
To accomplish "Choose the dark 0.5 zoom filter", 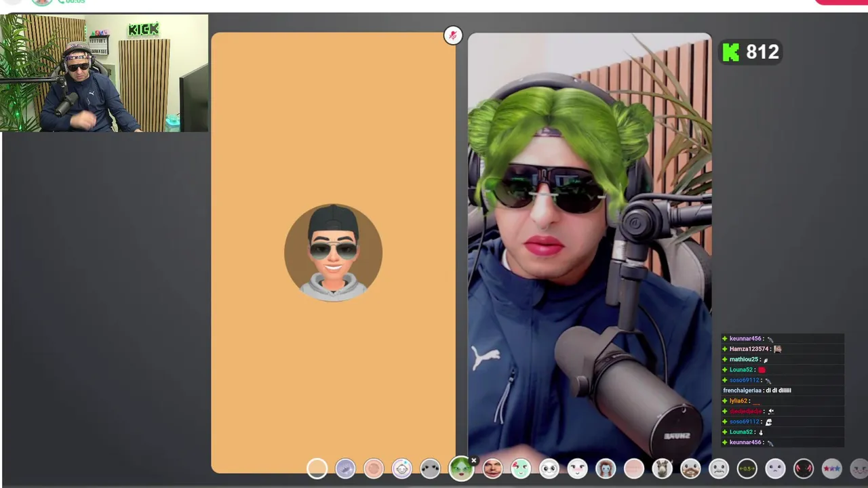I will click(747, 468).
